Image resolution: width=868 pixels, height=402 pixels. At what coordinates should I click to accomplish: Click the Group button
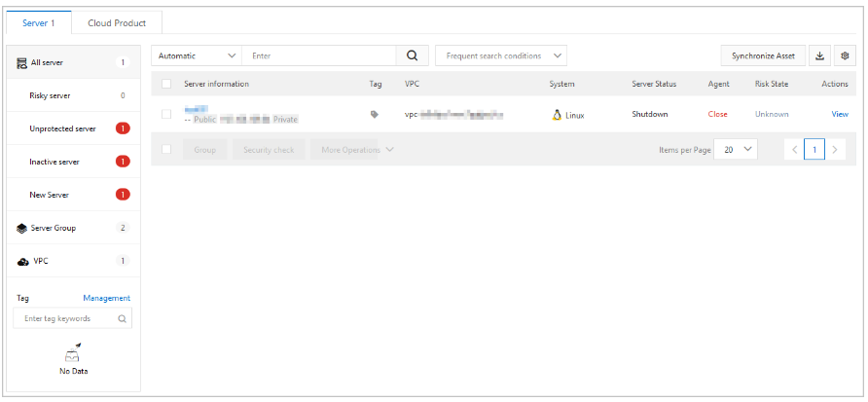coord(204,150)
